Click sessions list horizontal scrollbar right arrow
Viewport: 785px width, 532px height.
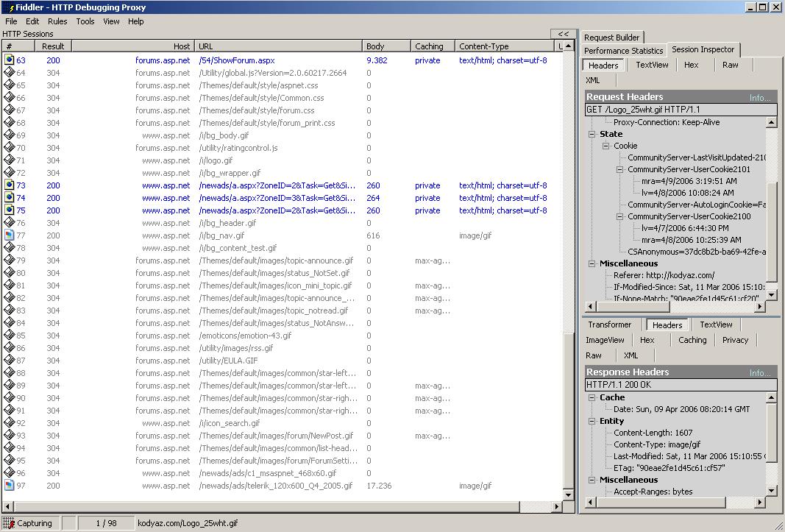tap(557, 506)
